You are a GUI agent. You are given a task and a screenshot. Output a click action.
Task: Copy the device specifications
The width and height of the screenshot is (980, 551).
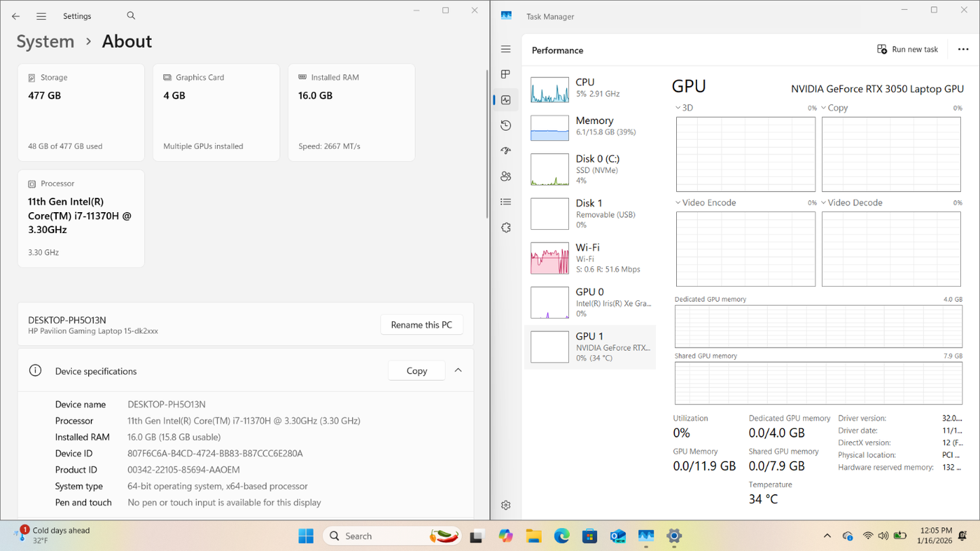pos(416,371)
